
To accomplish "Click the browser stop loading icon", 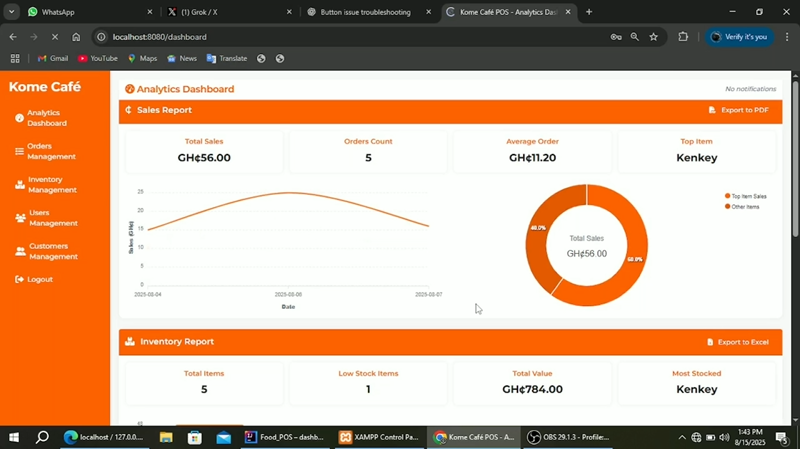I will [x=55, y=37].
